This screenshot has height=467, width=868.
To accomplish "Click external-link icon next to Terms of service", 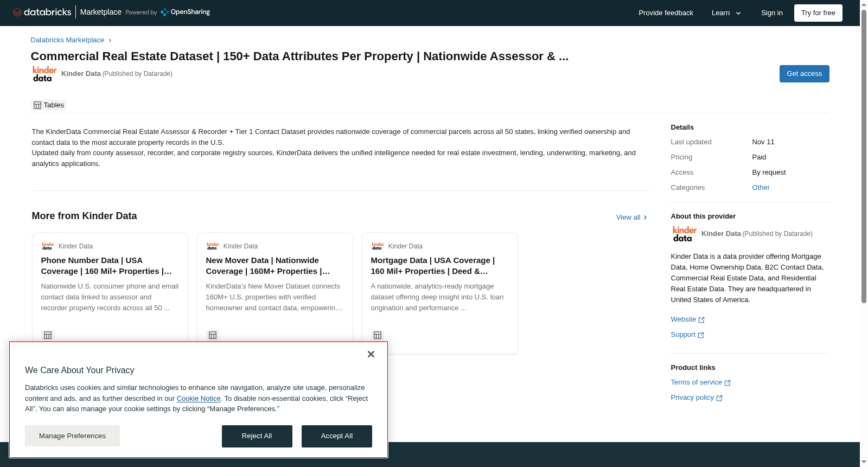I will point(727,383).
